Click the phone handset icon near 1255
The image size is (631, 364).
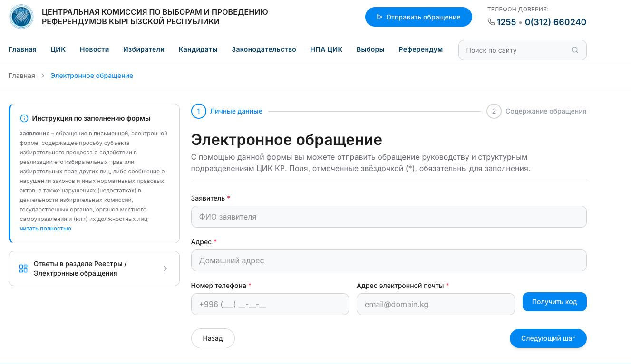click(491, 22)
